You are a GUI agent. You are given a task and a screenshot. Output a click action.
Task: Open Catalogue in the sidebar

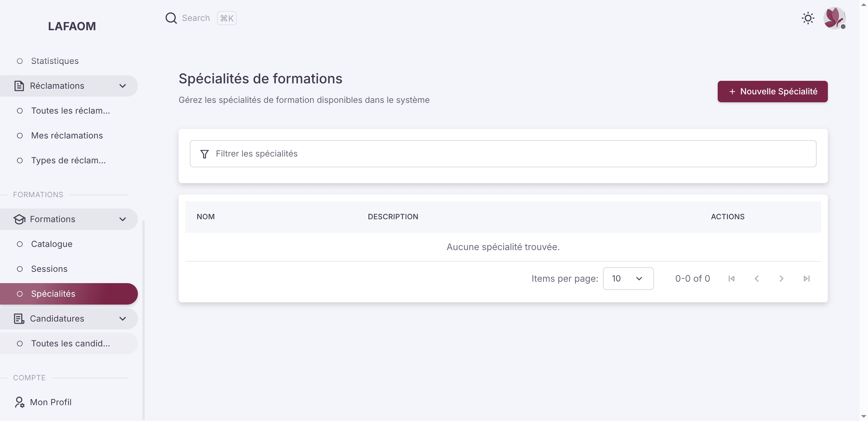pos(69,244)
